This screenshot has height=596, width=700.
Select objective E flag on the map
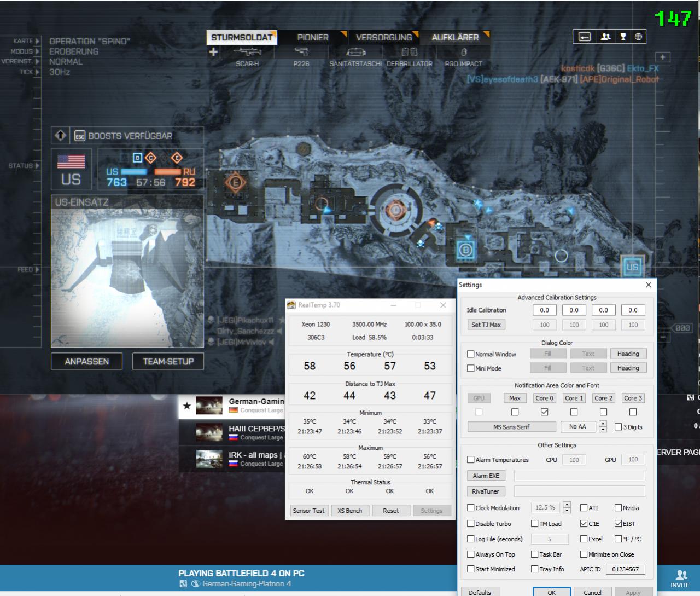click(x=236, y=182)
